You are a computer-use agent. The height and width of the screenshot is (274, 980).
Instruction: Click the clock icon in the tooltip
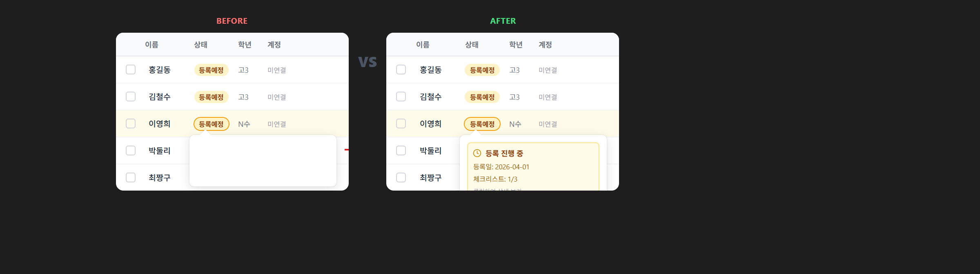coord(478,153)
